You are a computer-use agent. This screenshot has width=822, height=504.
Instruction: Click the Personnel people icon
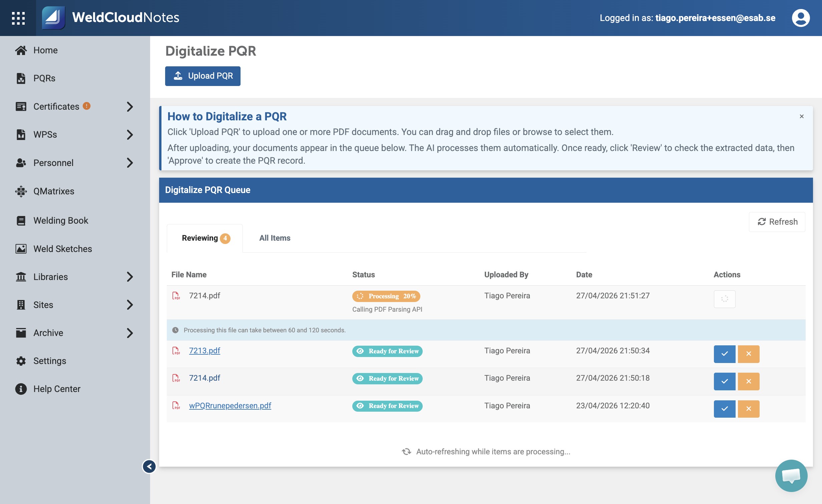click(21, 163)
